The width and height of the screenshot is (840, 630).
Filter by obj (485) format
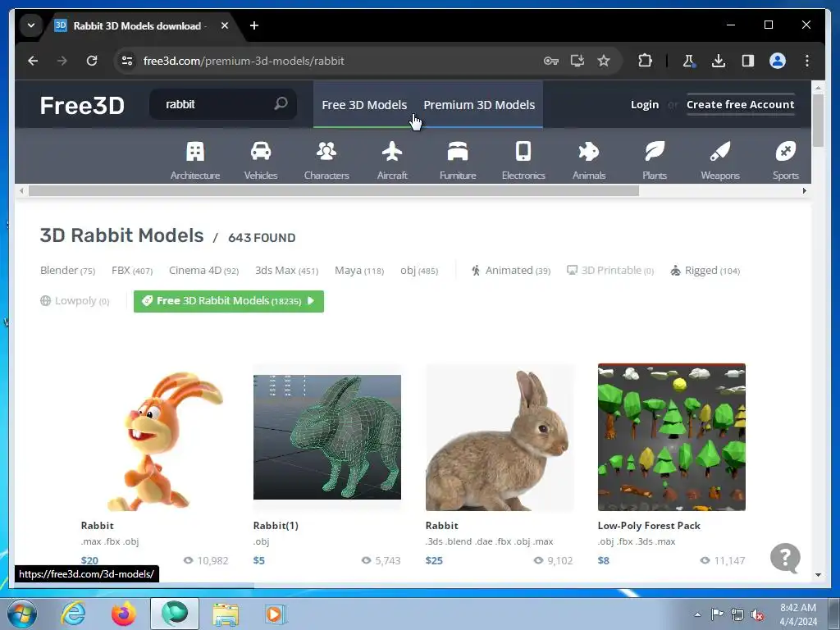point(419,271)
